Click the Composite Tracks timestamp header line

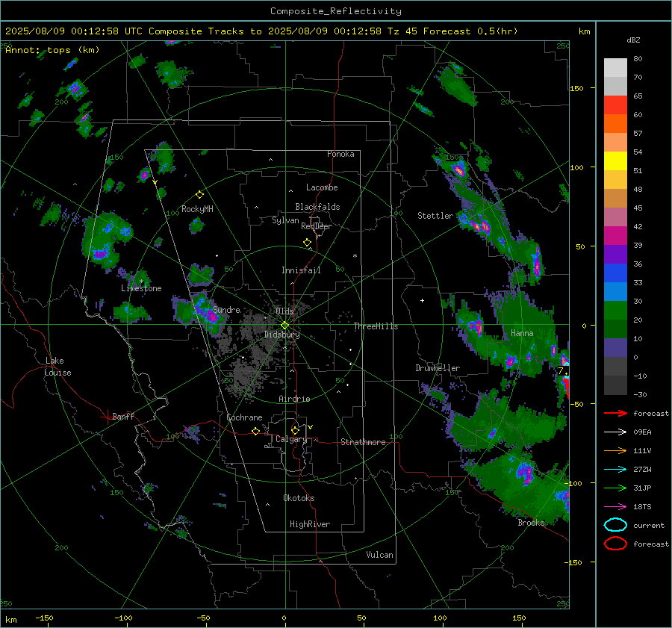pyautogui.click(x=261, y=31)
